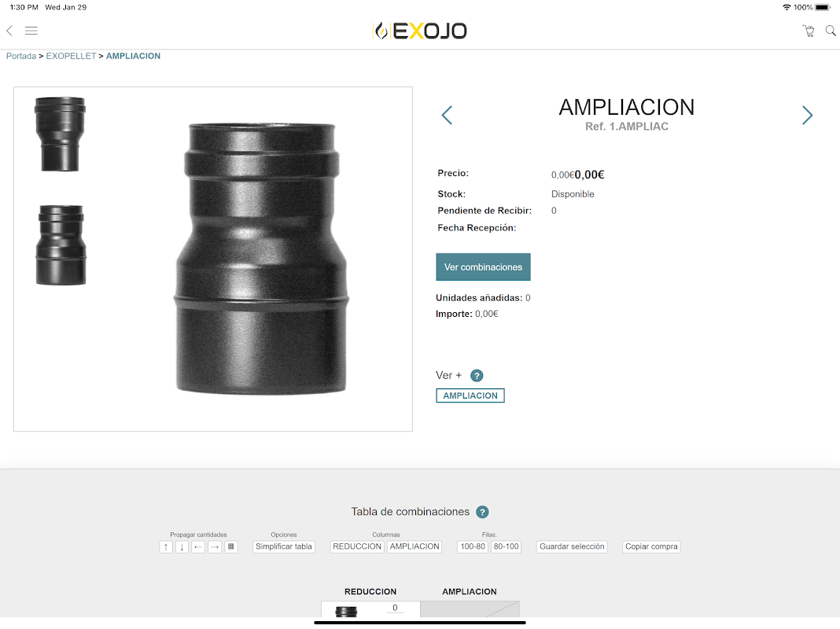Image resolution: width=840 pixels, height=629 pixels.
Task: Select the first product thumbnail image
Action: (60, 134)
